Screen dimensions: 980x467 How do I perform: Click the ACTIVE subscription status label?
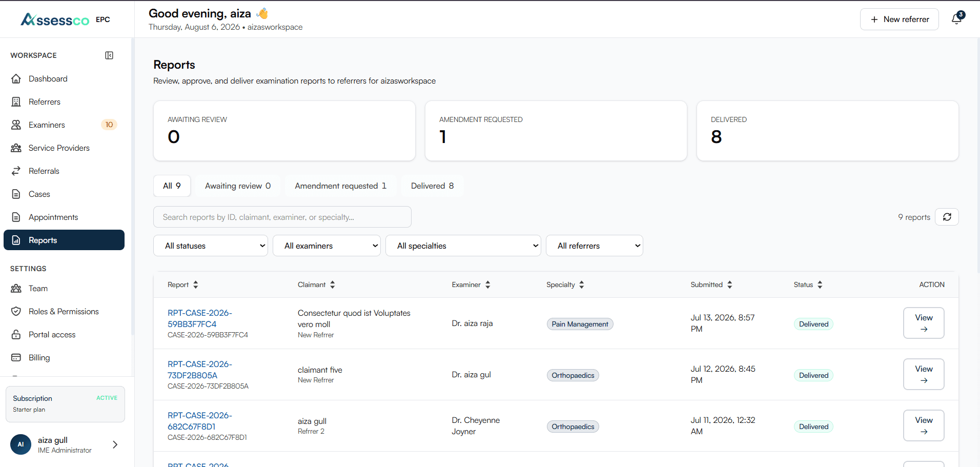pos(107,398)
